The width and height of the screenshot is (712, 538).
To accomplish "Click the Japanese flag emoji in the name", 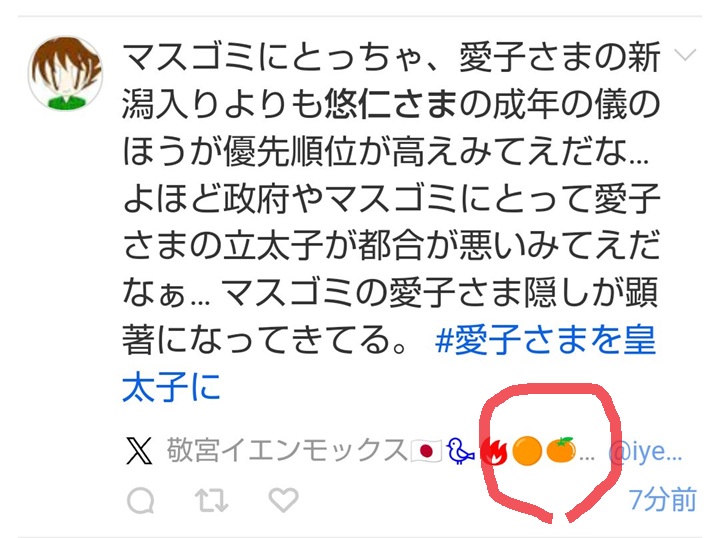I will tap(425, 451).
